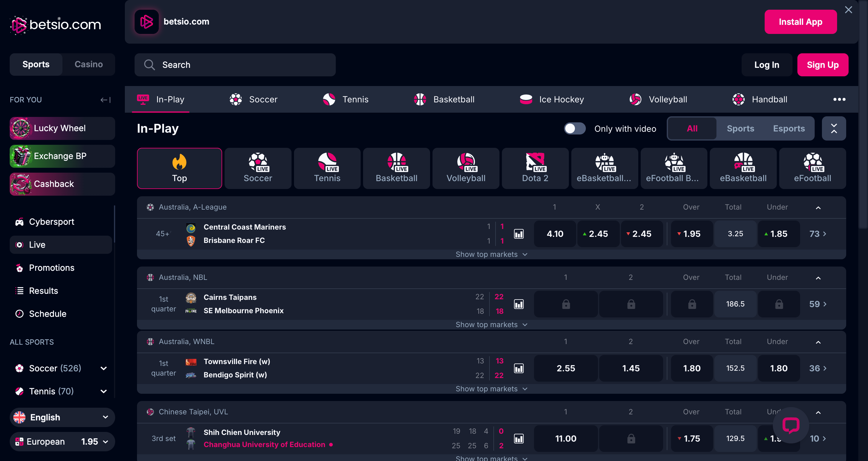Open statistics for Central Coast Mariners match
Viewport: 868px width, 461px height.
click(519, 234)
